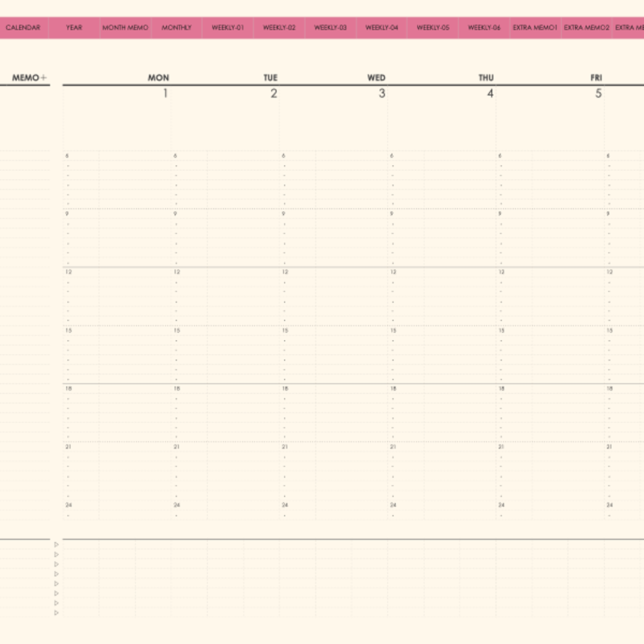This screenshot has width=644, height=644.
Task: Go to the WEEKLY-06 tab
Action: point(484,27)
